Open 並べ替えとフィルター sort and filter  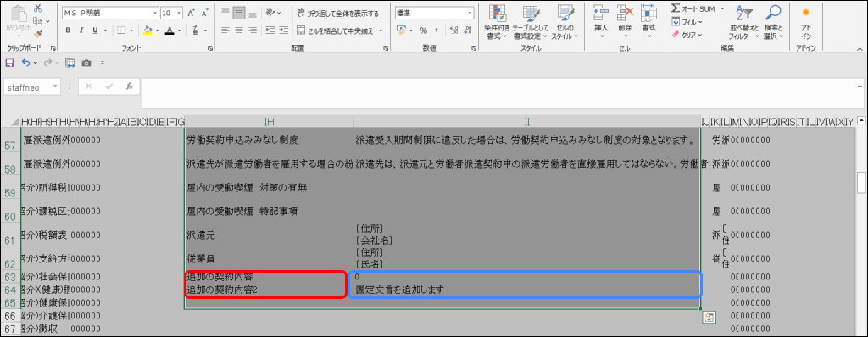pos(744,22)
